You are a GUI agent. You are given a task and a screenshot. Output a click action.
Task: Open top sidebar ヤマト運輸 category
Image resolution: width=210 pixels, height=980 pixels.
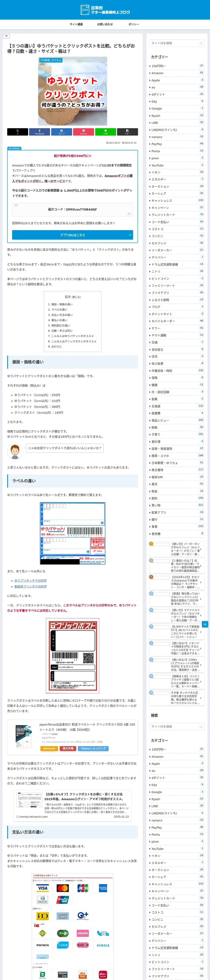pos(177,335)
